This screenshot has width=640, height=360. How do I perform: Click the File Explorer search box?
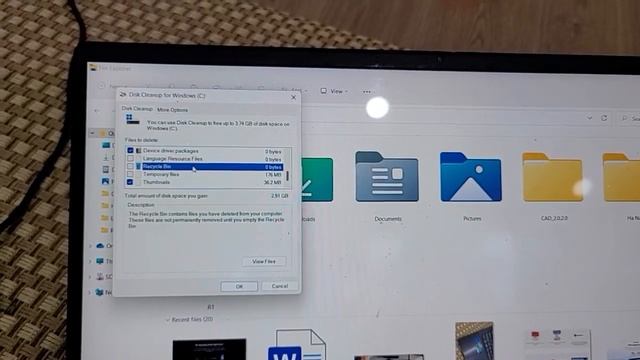629,118
